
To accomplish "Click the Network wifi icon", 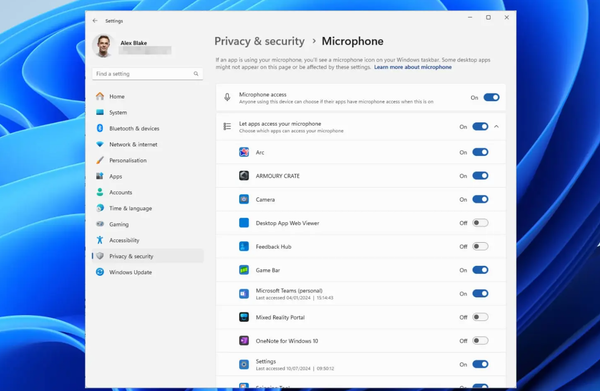I will coord(100,144).
